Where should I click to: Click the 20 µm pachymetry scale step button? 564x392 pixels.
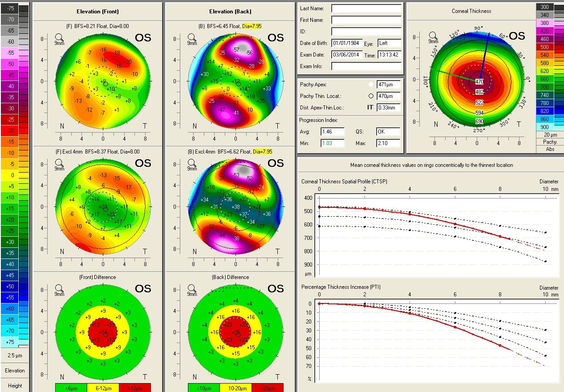pos(550,135)
